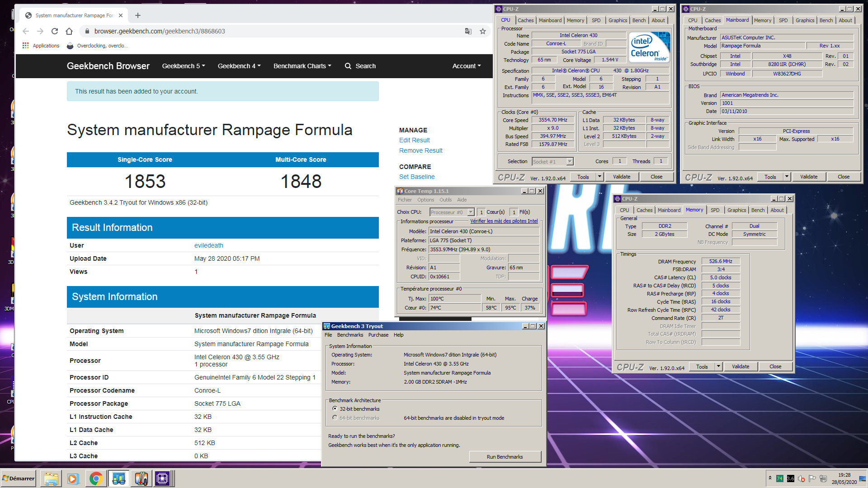Click the tray clock showing 19:28
Image resolution: width=868 pixels, height=488 pixels.
[x=844, y=479]
